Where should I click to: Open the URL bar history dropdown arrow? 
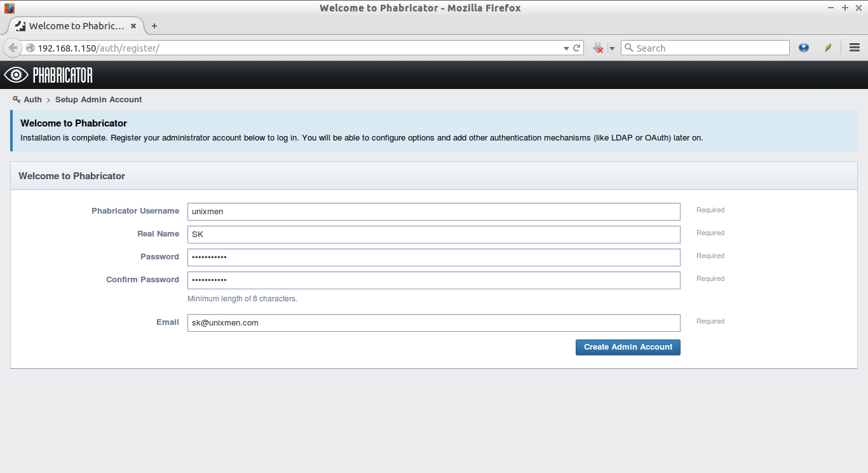pos(566,48)
